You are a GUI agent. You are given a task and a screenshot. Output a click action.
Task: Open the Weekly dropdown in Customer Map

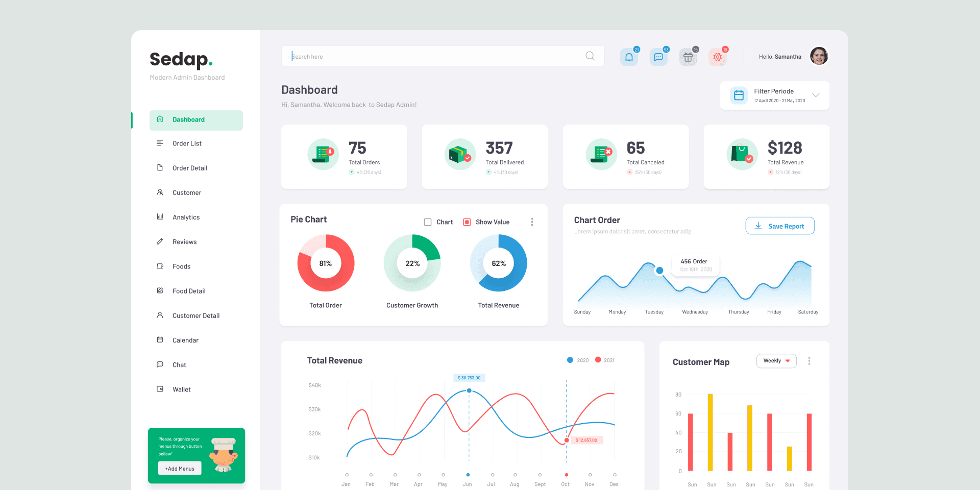pyautogui.click(x=776, y=361)
